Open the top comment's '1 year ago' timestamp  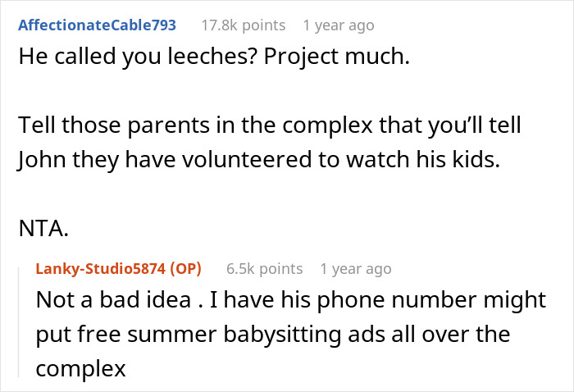(x=338, y=25)
